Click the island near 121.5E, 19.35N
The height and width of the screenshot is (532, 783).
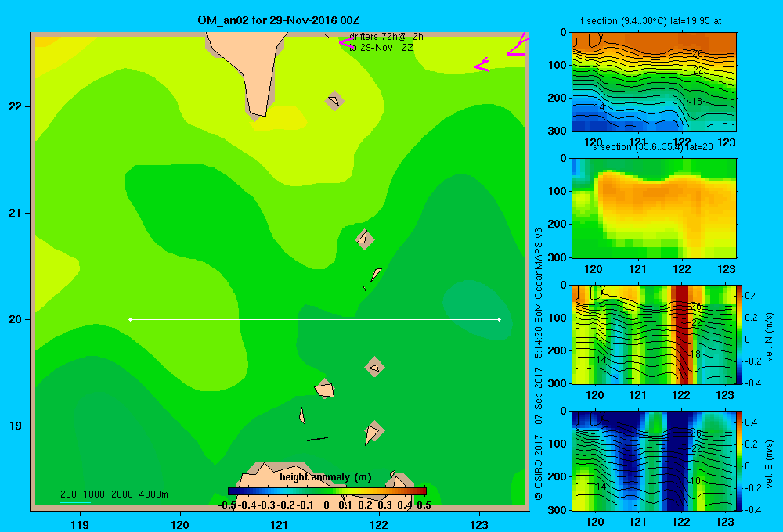click(325, 389)
